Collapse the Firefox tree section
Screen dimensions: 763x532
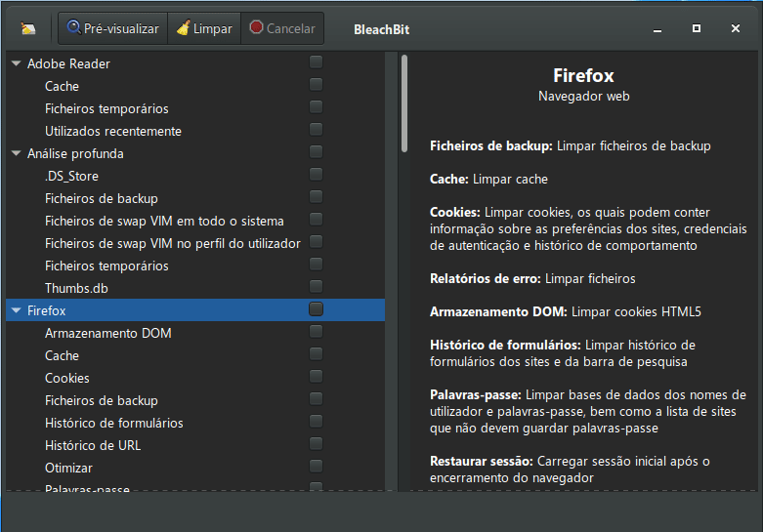pyautogui.click(x=16, y=310)
